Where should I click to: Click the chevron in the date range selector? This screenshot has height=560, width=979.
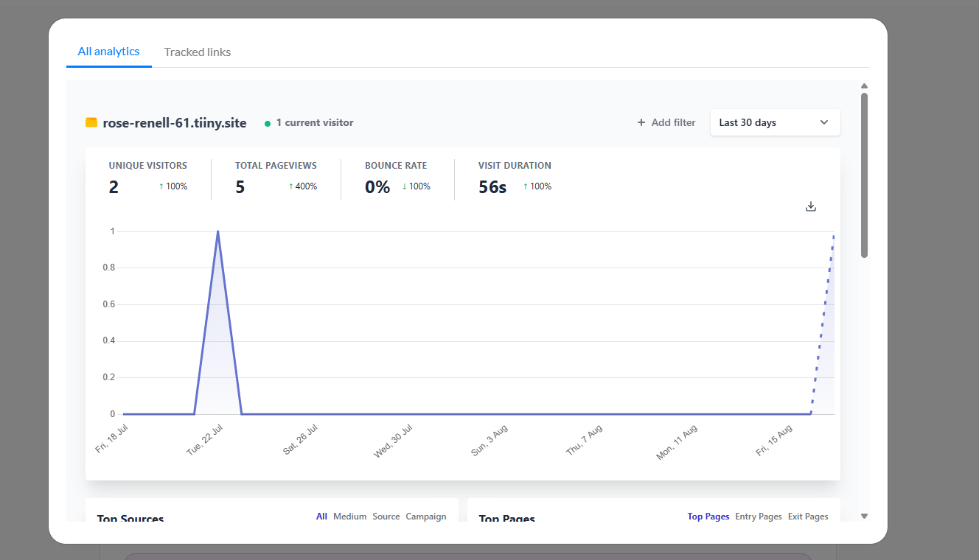824,123
